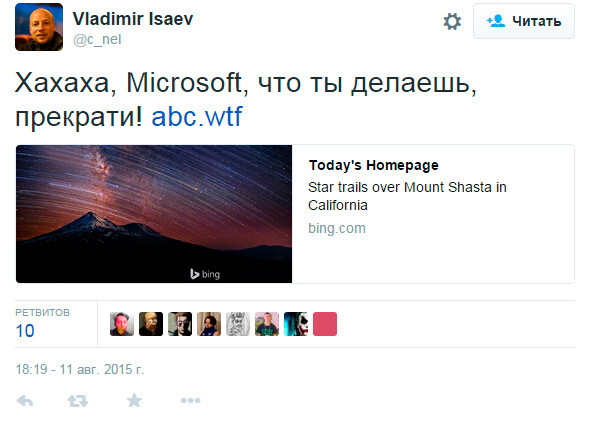Select the gray sketch-drawing retweeter avatar
Image resolution: width=600 pixels, height=424 pixels.
tap(238, 324)
